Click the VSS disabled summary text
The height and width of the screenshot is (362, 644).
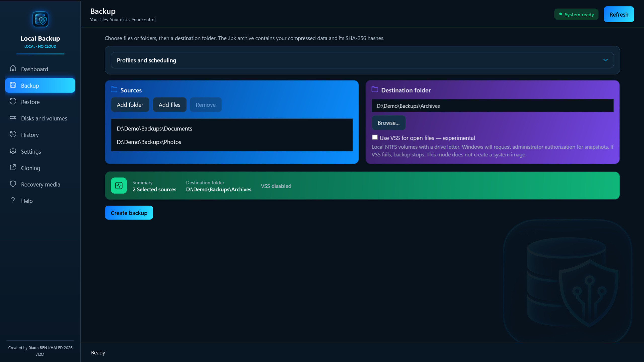click(x=276, y=186)
